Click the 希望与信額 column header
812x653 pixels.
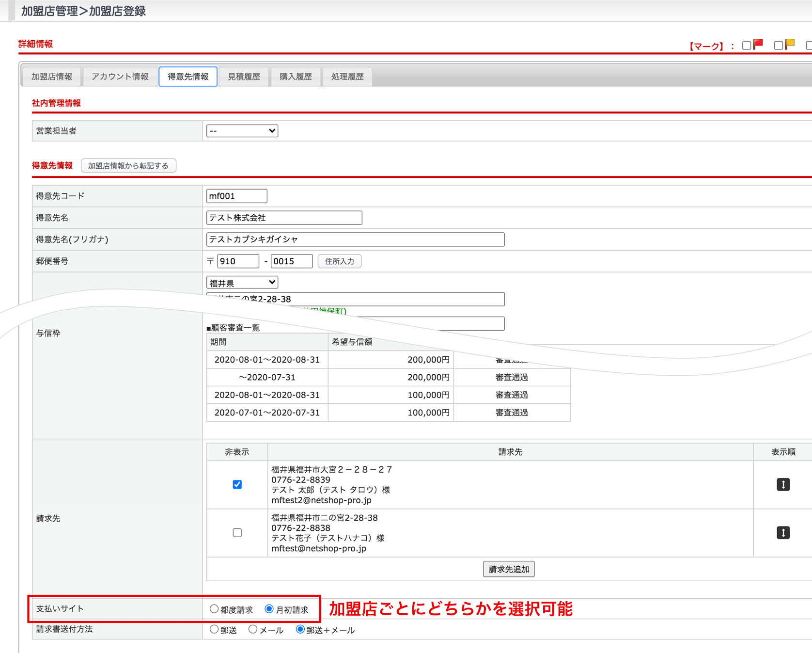point(352,342)
